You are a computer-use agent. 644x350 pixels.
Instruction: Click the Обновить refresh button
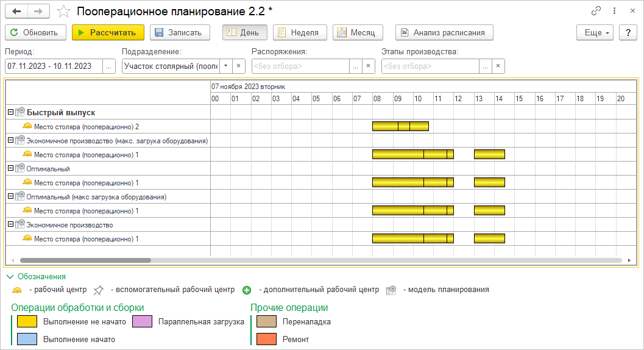point(35,32)
